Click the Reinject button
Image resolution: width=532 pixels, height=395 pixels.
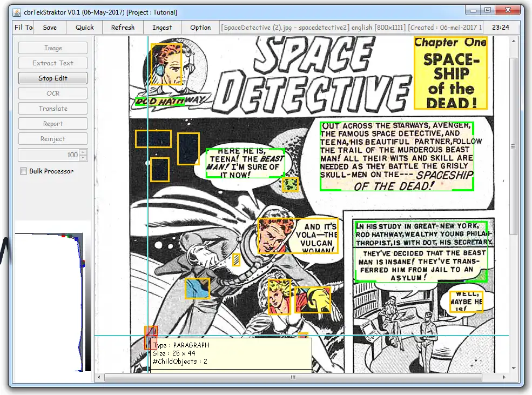pos(53,139)
